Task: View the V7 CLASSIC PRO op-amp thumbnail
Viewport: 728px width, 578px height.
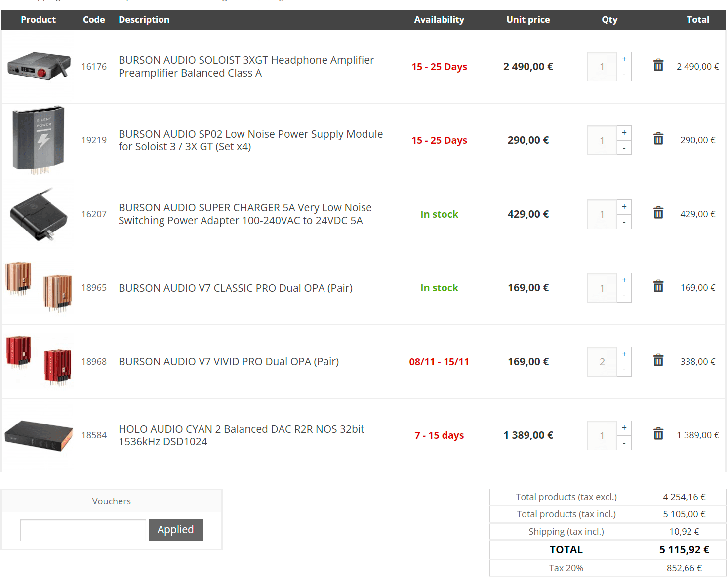Action: pos(39,287)
